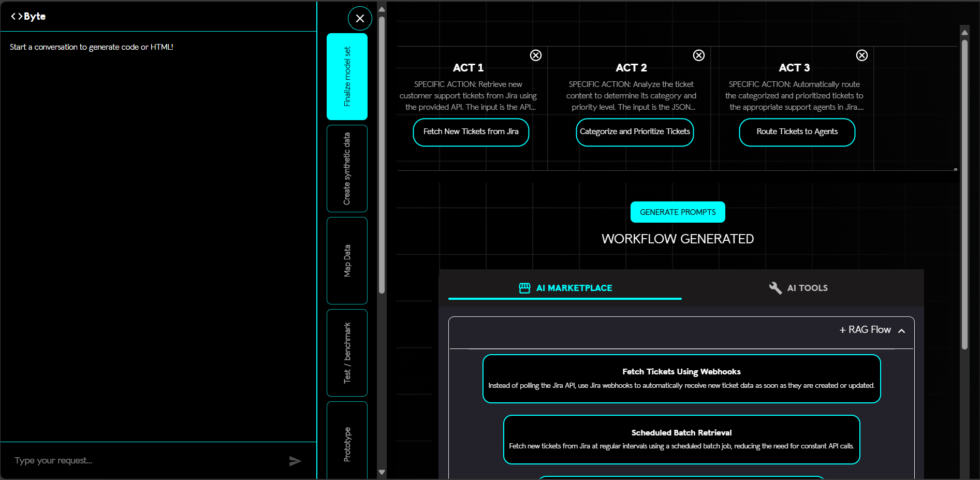This screenshot has width=980, height=480.
Task: Open Fetch New Tickets from Jira
Action: (471, 132)
